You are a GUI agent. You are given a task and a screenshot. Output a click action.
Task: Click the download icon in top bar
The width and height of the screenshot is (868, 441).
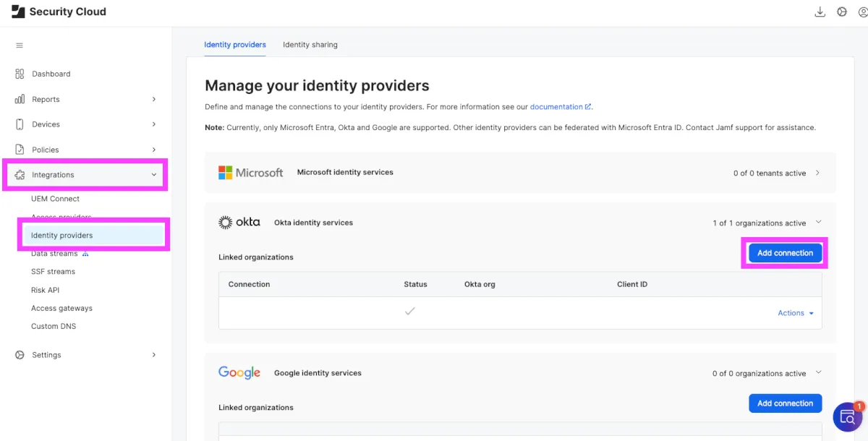820,12
